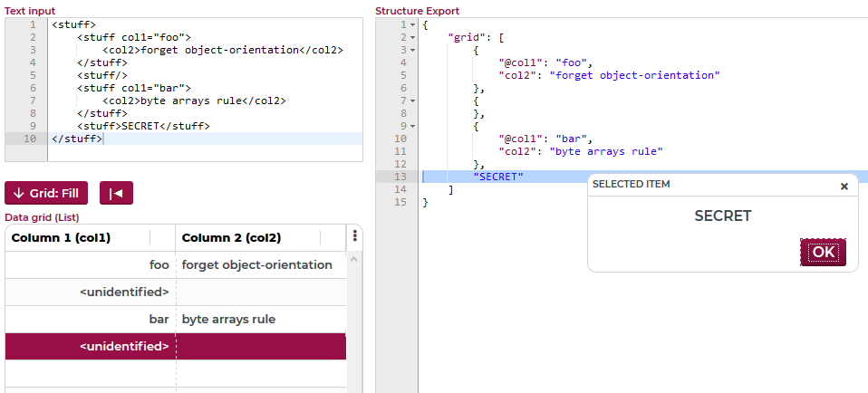The height and width of the screenshot is (393, 868).
Task: Collapse the "grid" array fold at line 2
Action: [x=412, y=38]
